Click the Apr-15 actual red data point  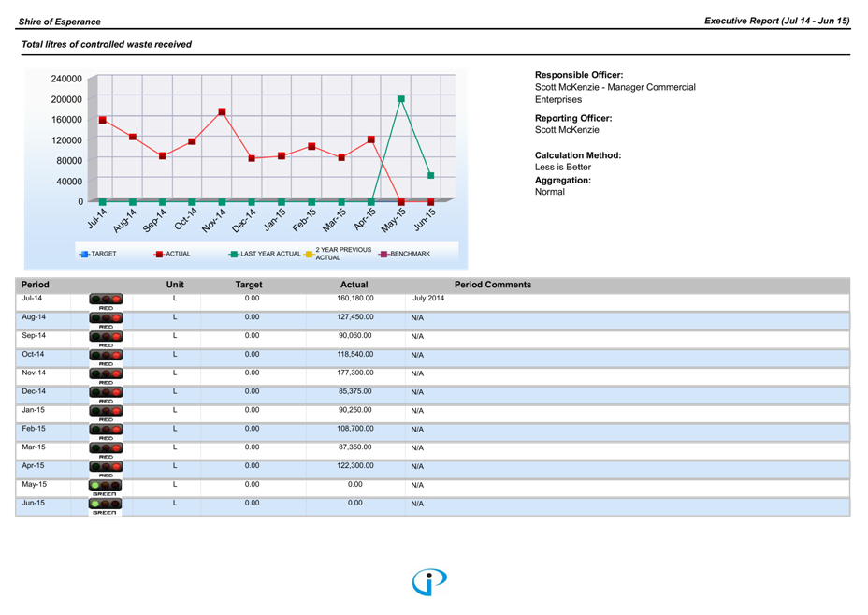point(371,139)
